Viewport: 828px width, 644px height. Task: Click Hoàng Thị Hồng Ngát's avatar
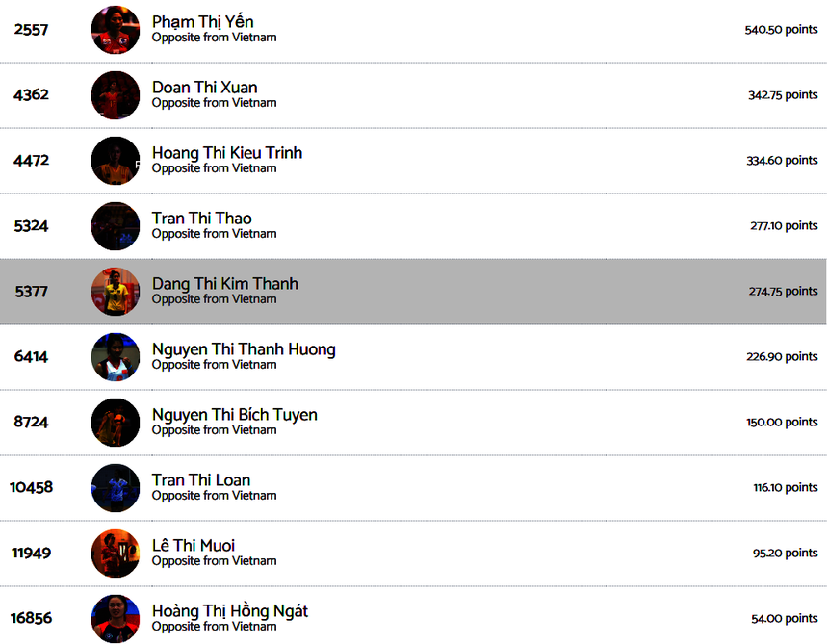pos(116,619)
